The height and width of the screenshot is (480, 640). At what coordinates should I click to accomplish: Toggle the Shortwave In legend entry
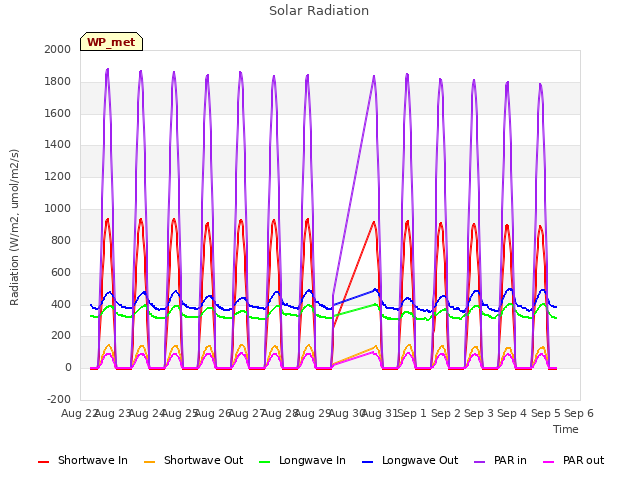[83, 460]
